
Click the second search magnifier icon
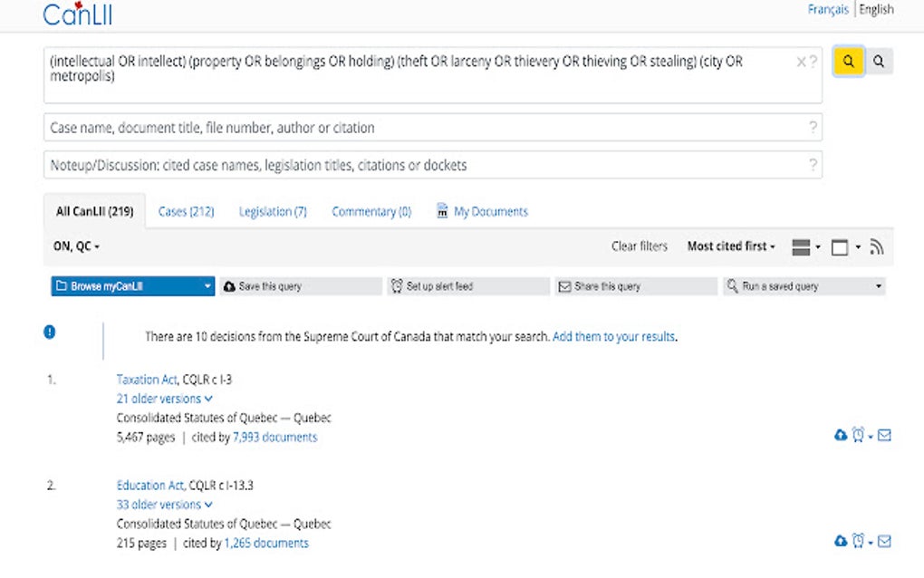(877, 61)
